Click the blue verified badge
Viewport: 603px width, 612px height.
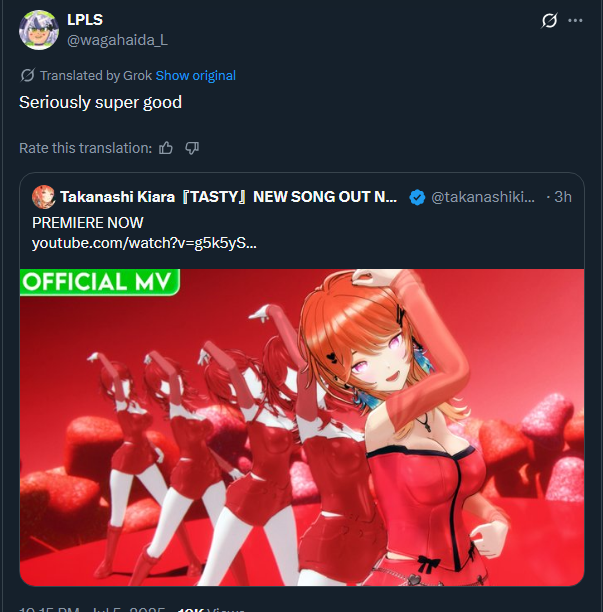416,197
